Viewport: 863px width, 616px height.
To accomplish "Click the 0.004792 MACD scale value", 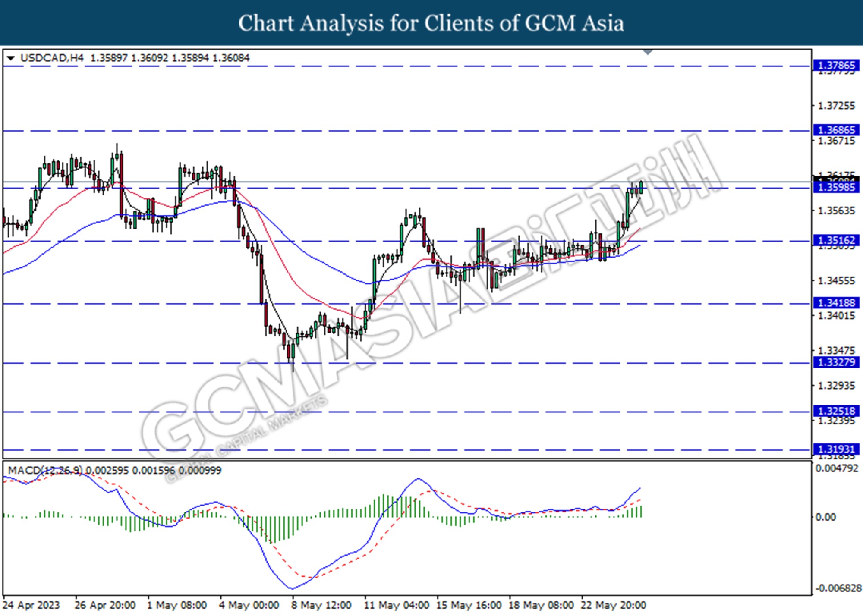I will [837, 468].
